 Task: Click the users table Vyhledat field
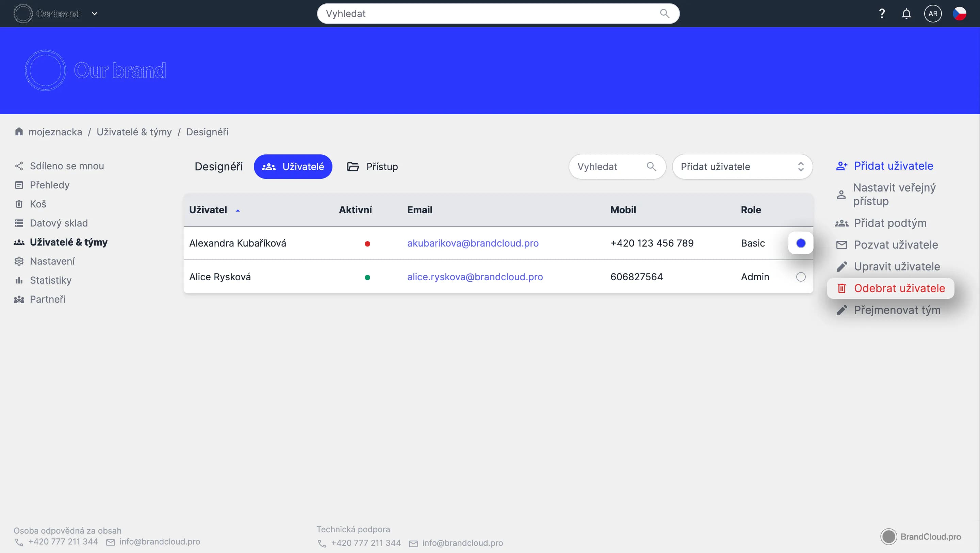coord(609,167)
